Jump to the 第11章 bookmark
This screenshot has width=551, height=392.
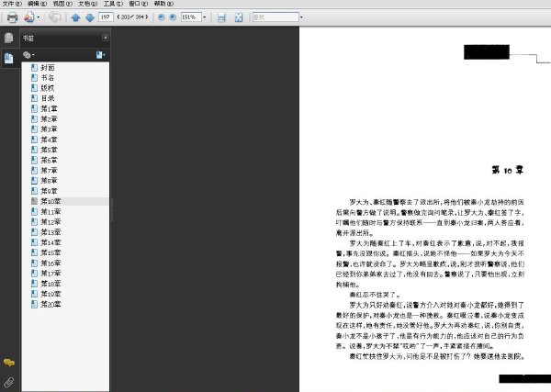[x=51, y=211]
